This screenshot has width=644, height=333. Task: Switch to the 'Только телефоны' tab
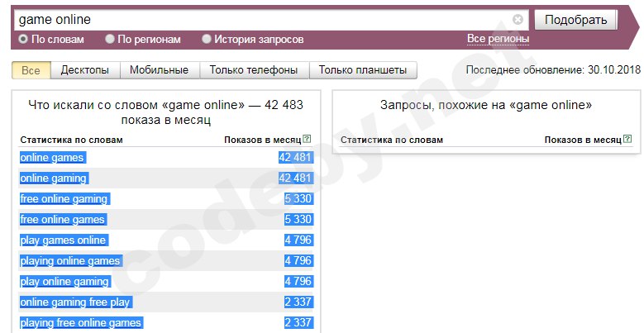pos(254,70)
